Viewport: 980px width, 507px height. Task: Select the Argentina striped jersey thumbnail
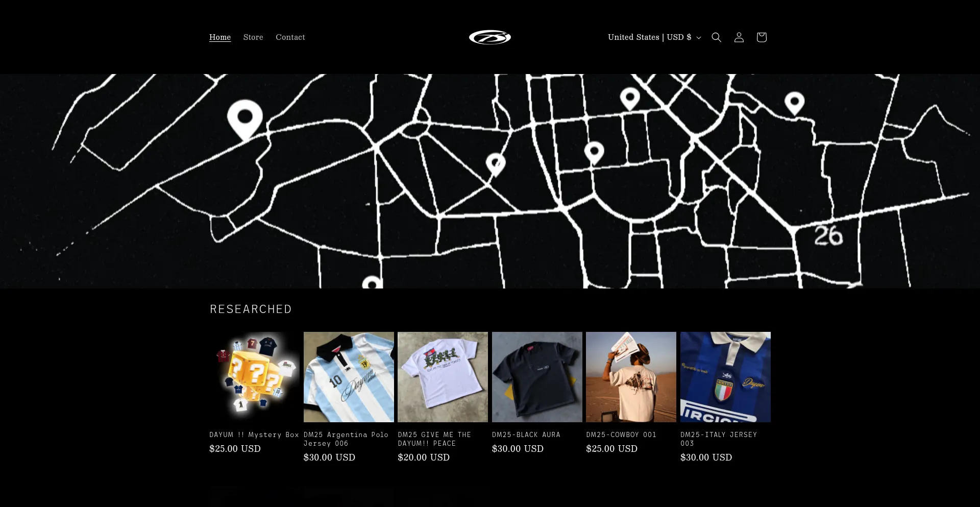349,377
